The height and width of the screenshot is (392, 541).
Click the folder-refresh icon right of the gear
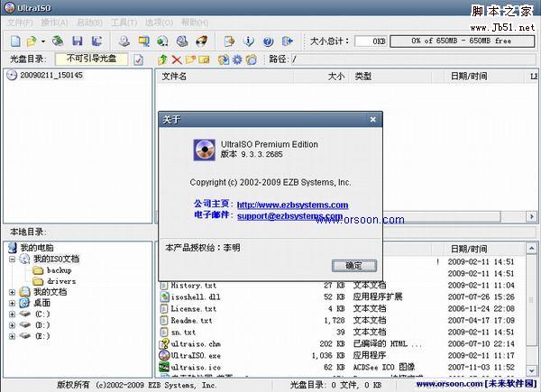click(x=252, y=59)
